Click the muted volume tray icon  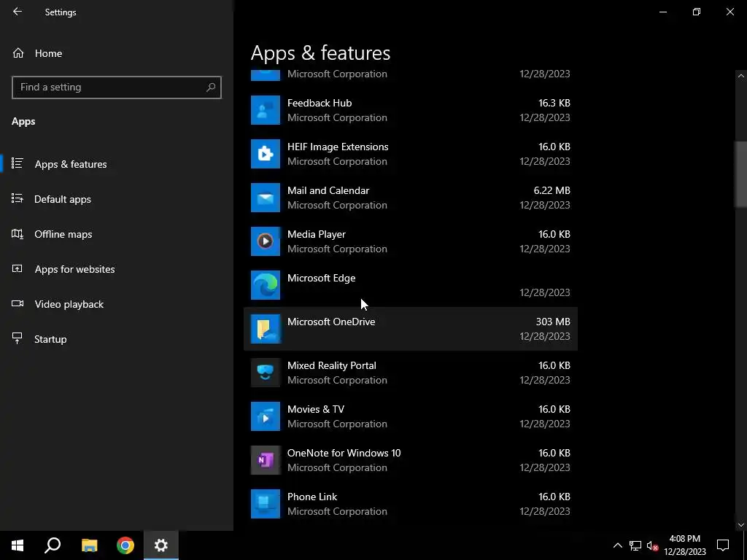point(653,545)
